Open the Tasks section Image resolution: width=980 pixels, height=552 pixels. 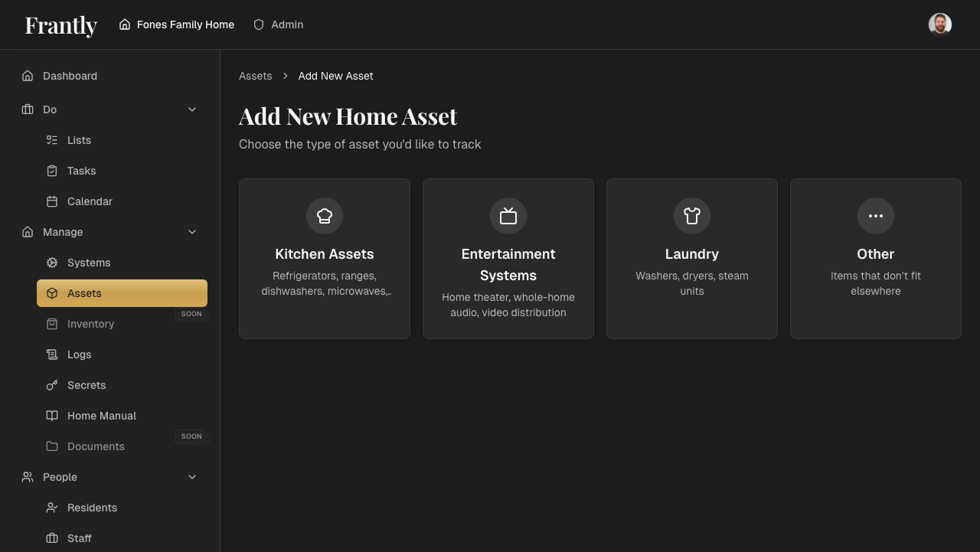(x=81, y=171)
